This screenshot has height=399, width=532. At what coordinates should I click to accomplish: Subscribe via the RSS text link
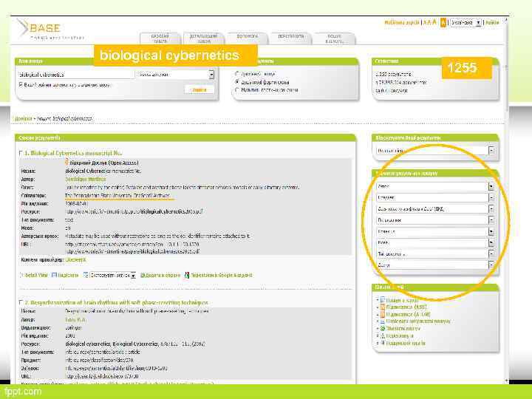click(x=406, y=307)
